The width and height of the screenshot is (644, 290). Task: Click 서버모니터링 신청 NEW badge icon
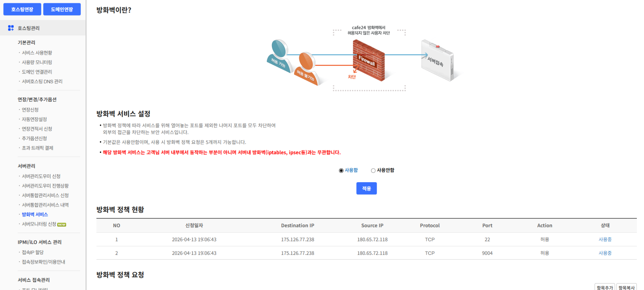(x=62, y=224)
